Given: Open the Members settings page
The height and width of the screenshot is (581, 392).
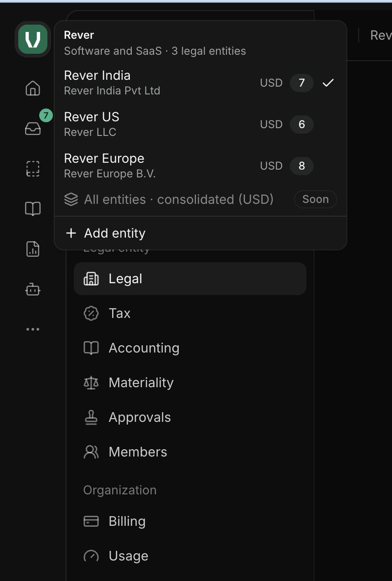Looking at the screenshot, I should (x=190, y=452).
